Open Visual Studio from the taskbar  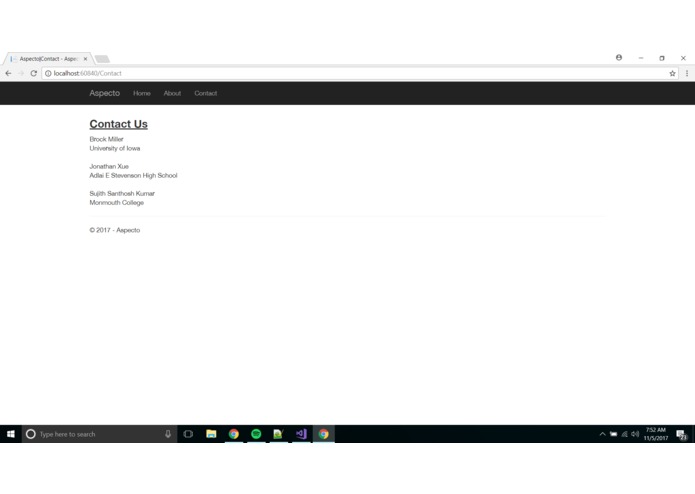[301, 434]
